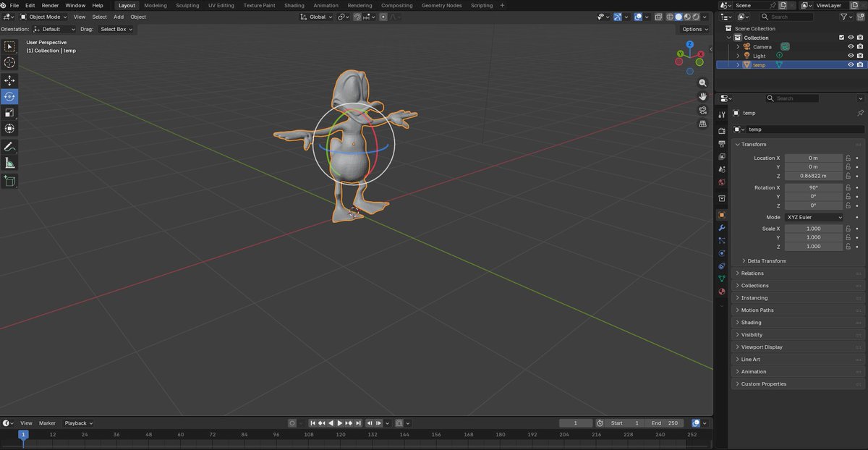The width and height of the screenshot is (868, 450).
Task: Open the viewport Add menu
Action: coord(119,17)
